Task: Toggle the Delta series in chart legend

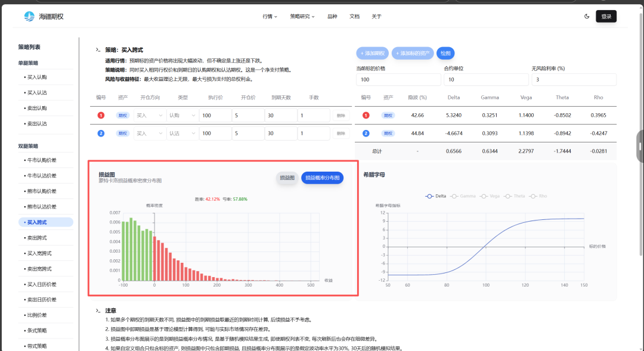Action: tap(436, 196)
